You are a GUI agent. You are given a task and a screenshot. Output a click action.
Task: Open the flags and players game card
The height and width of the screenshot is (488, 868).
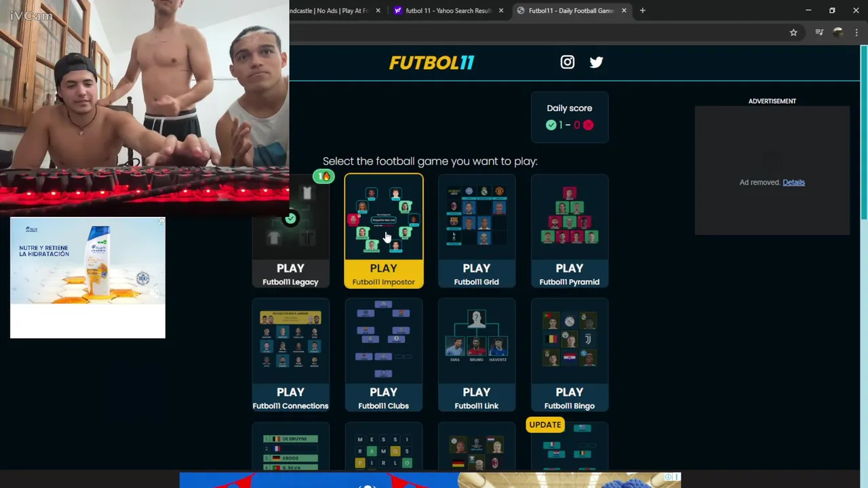[477, 447]
